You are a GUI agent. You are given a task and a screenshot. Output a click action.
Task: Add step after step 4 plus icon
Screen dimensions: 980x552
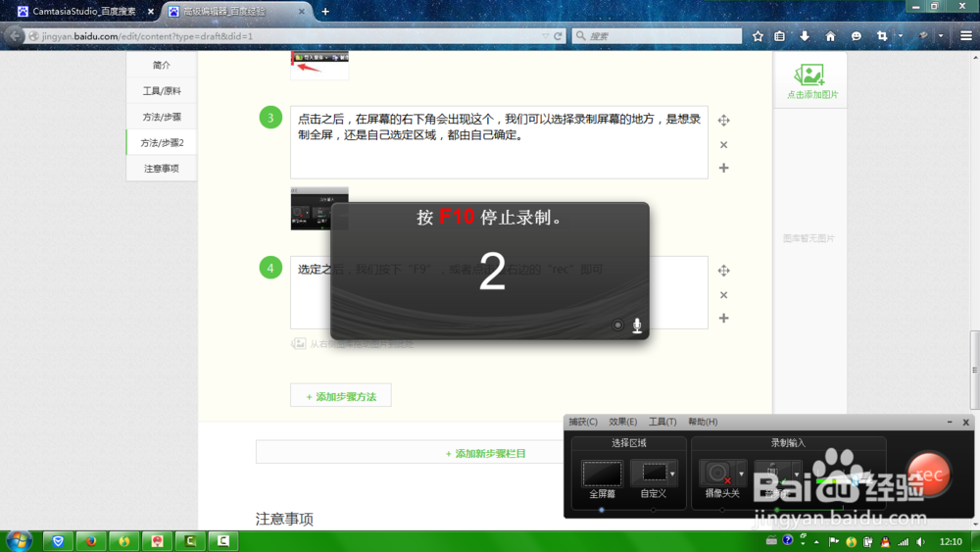[724, 318]
